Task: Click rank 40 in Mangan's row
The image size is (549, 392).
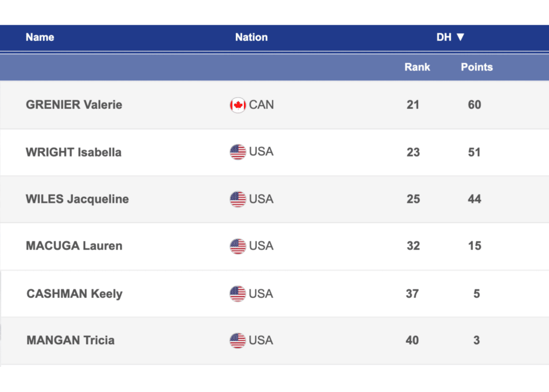Action: click(412, 341)
